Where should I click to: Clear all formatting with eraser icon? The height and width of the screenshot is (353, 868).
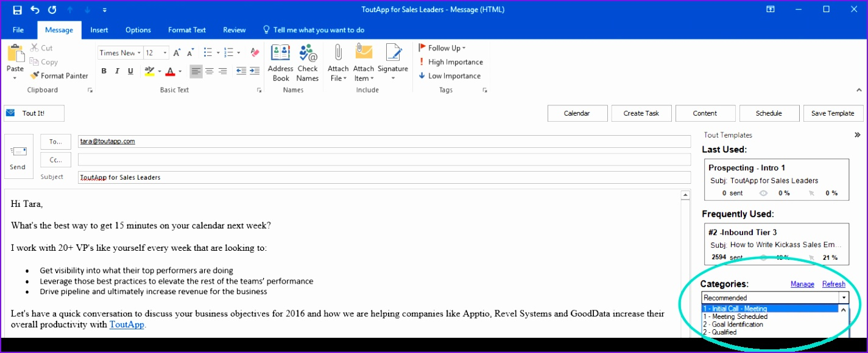pos(255,53)
